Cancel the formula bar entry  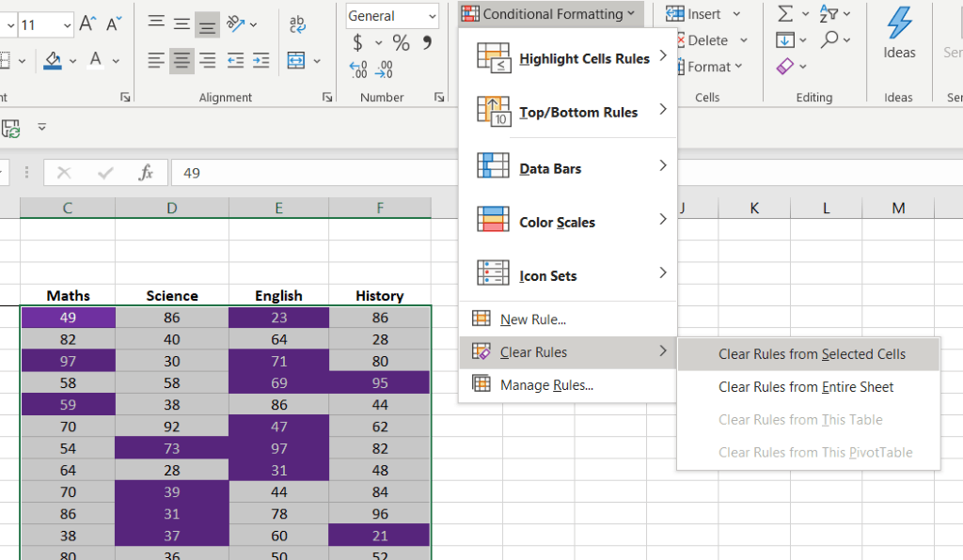pos(64,173)
